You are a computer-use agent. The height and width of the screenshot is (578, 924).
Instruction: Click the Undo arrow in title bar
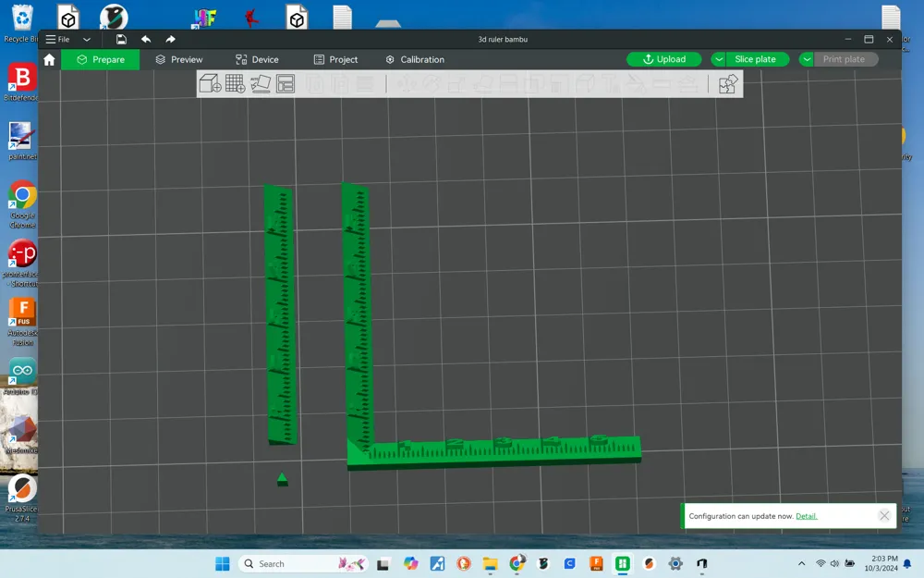point(146,40)
